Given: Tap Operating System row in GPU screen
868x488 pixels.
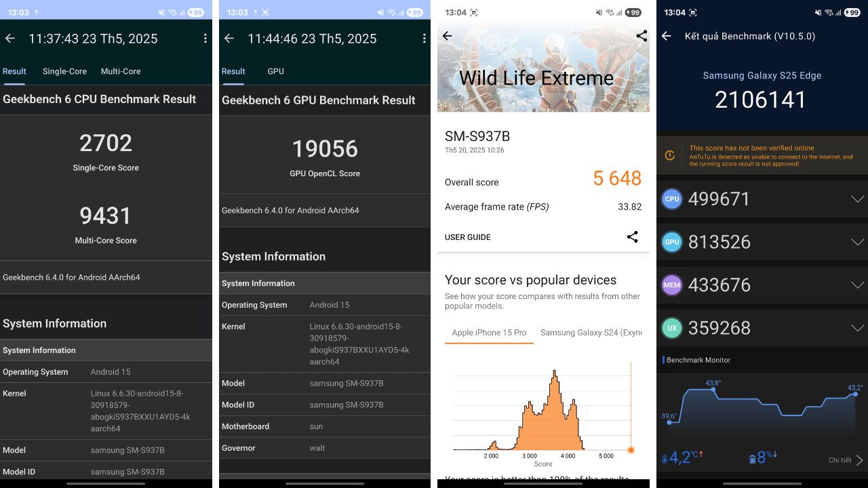Looking at the screenshot, I should pos(324,305).
